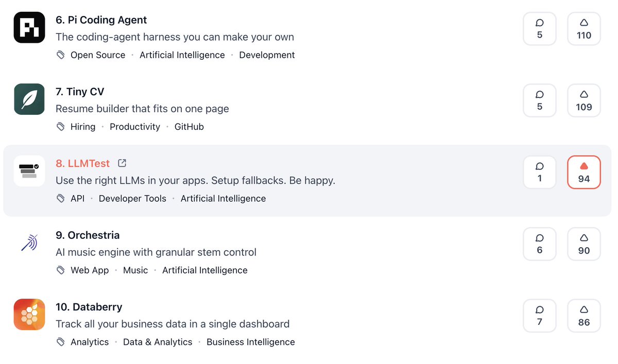The height and width of the screenshot is (364, 618).
Task: Upvote Databerry showing 86 votes
Action: pyautogui.click(x=584, y=316)
